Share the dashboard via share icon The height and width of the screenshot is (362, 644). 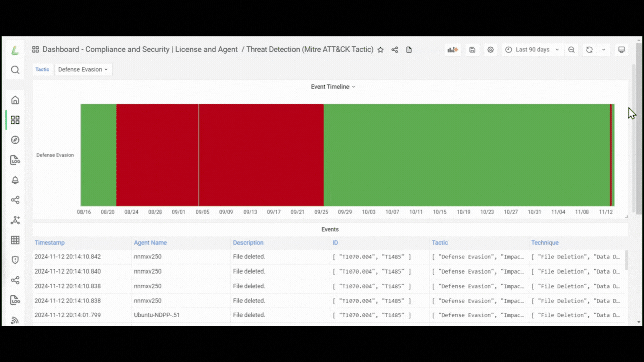pyautogui.click(x=395, y=50)
